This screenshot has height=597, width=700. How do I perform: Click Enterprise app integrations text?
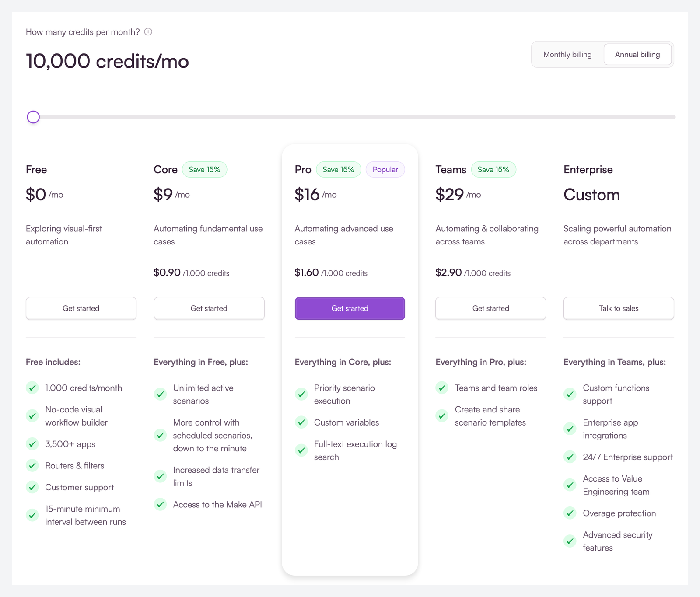(610, 429)
